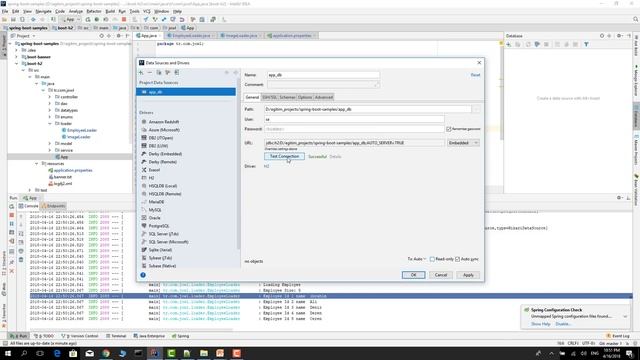Switch to the Options tab
This screenshot has height=360, width=640.
[x=305, y=97]
